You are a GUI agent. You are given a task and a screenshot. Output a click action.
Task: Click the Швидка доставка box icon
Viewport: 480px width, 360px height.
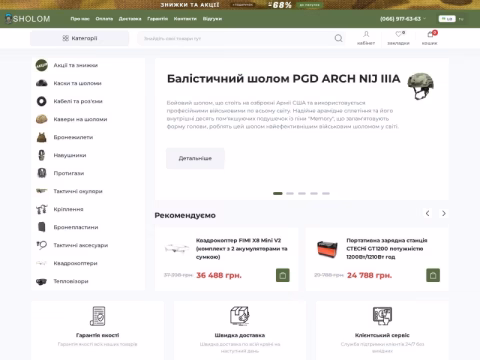240,316
